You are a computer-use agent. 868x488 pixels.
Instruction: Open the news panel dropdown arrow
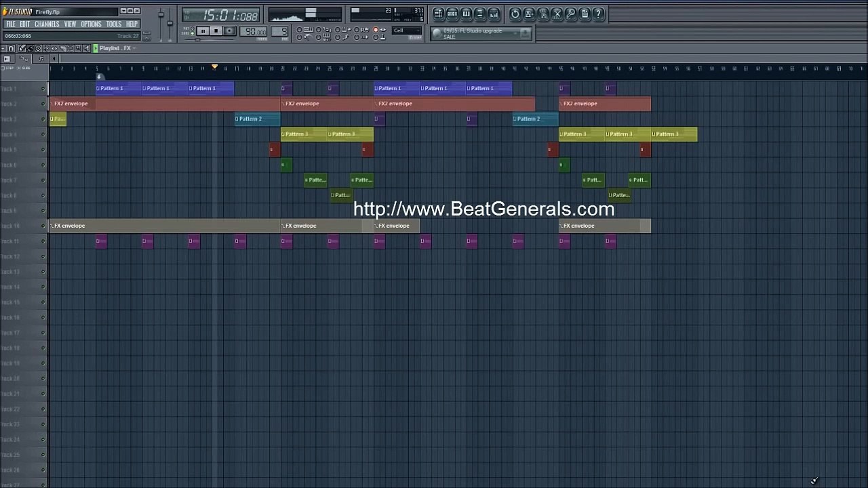pyautogui.click(x=515, y=33)
